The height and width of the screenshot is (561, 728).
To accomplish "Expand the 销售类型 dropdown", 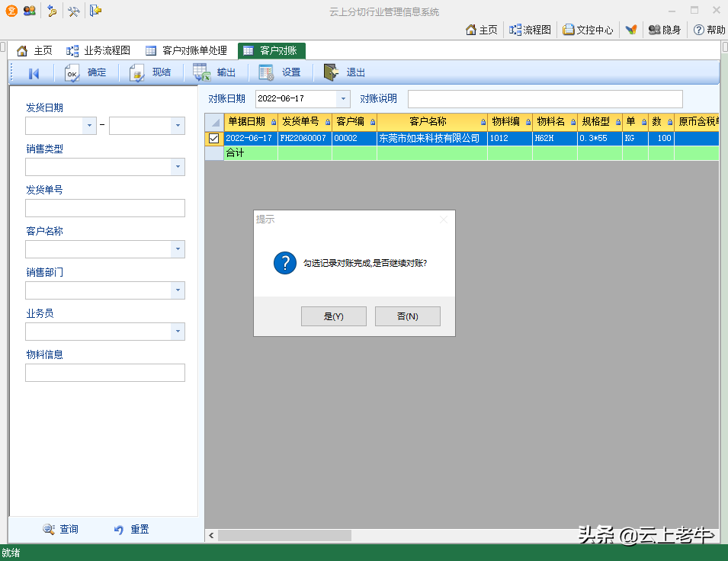I will pyautogui.click(x=178, y=167).
